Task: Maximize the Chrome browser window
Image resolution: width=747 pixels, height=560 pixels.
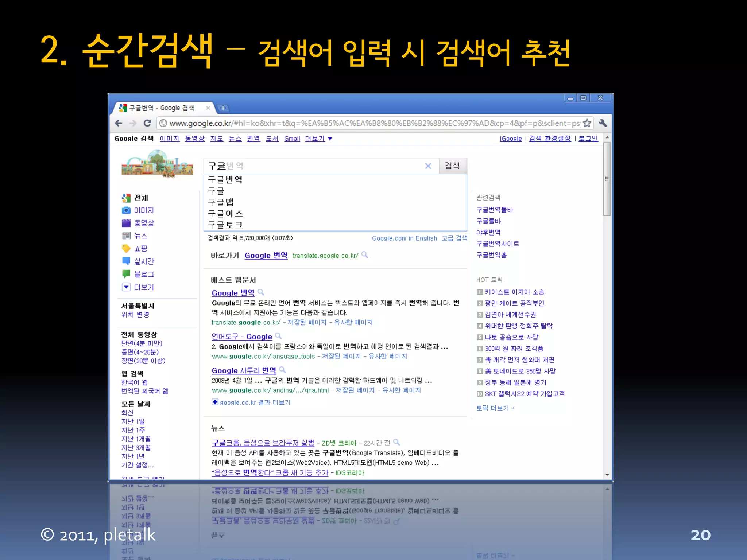Action: coord(583,98)
